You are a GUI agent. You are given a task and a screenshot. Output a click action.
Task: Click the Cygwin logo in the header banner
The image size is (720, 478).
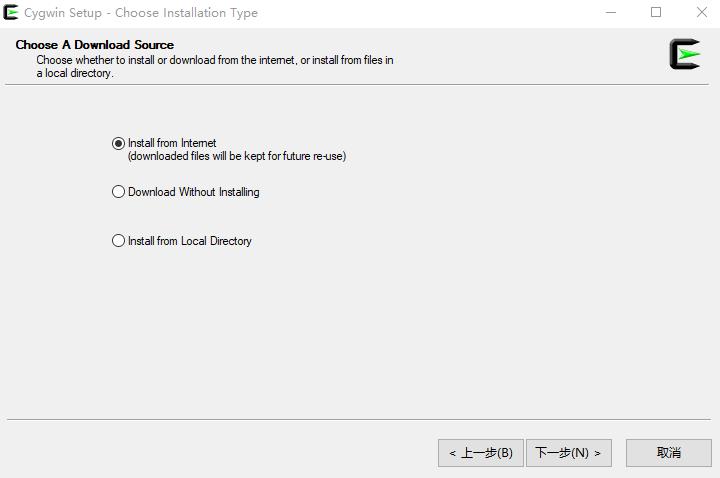point(685,54)
